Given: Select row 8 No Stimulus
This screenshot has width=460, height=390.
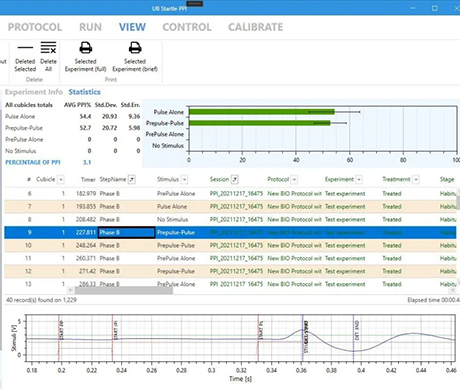Looking at the screenshot, I should [x=230, y=220].
